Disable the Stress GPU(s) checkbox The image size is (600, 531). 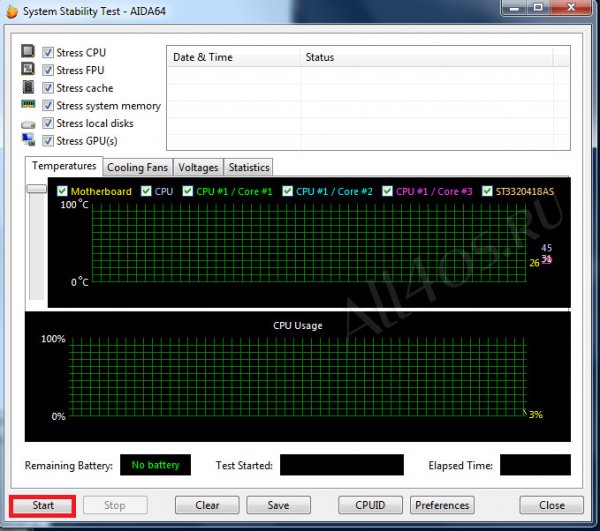pos(47,141)
